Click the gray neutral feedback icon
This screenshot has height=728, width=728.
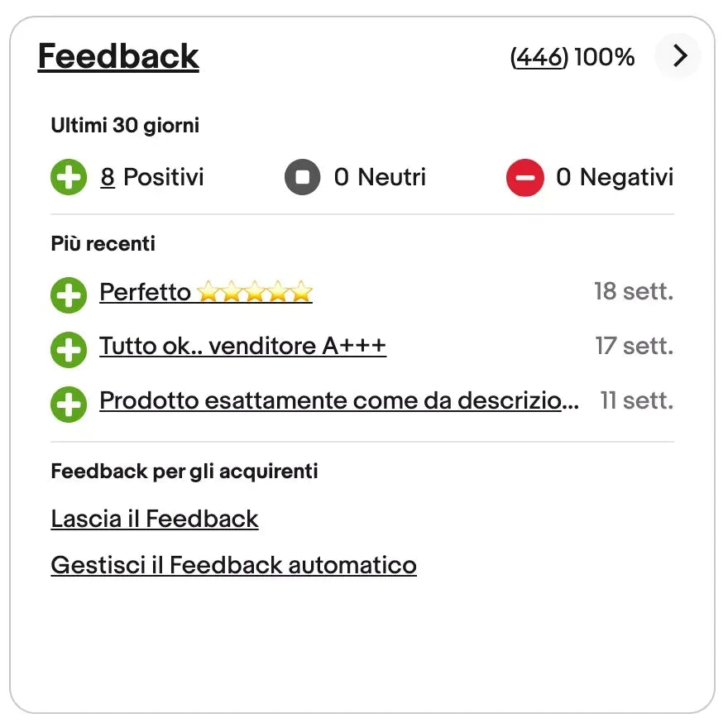tap(302, 178)
